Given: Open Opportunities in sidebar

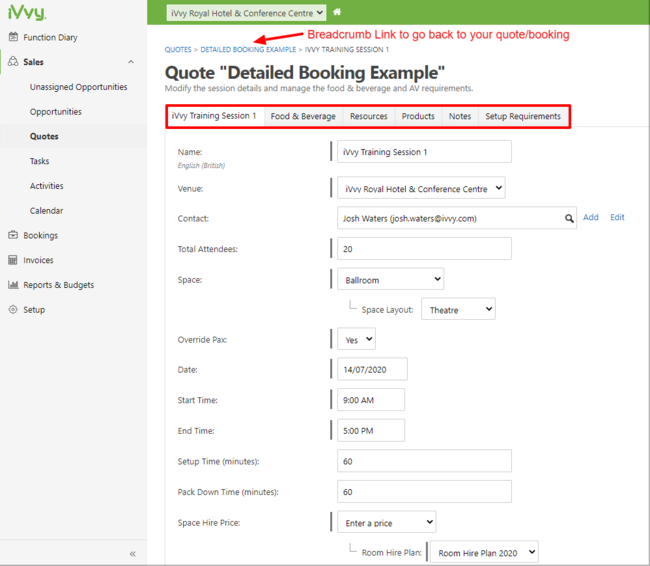Looking at the screenshot, I should (56, 112).
